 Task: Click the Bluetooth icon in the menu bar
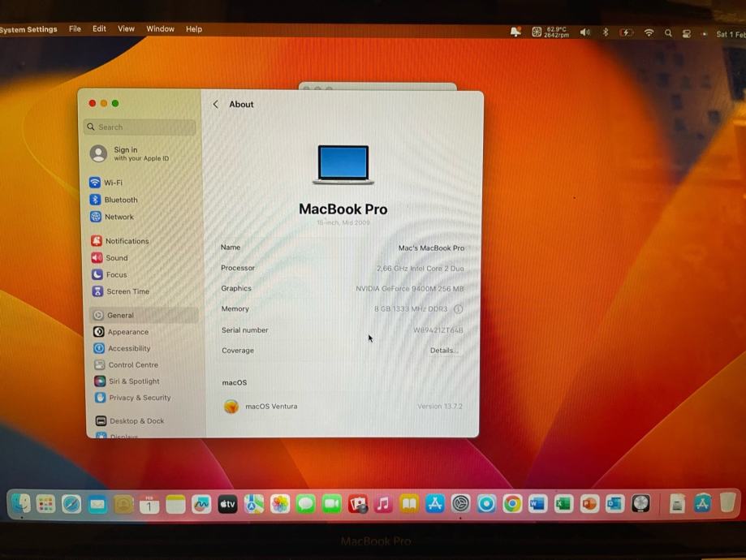pyautogui.click(x=606, y=32)
